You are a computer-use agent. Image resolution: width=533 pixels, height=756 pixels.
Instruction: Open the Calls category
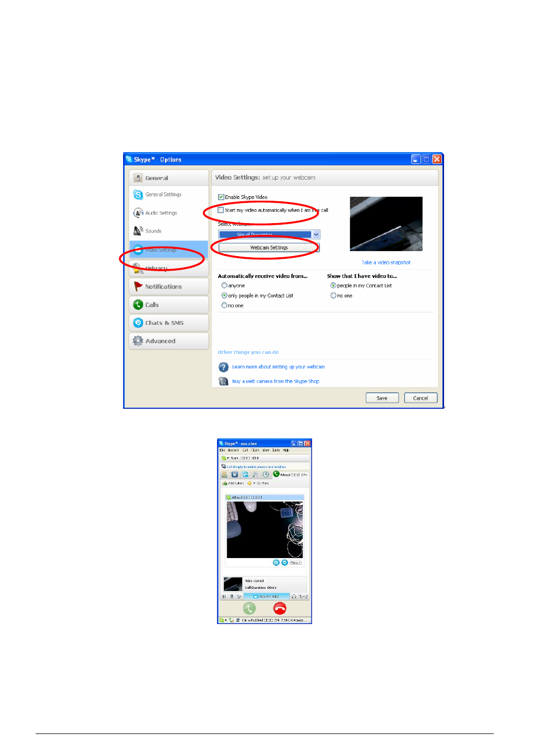coord(168,305)
